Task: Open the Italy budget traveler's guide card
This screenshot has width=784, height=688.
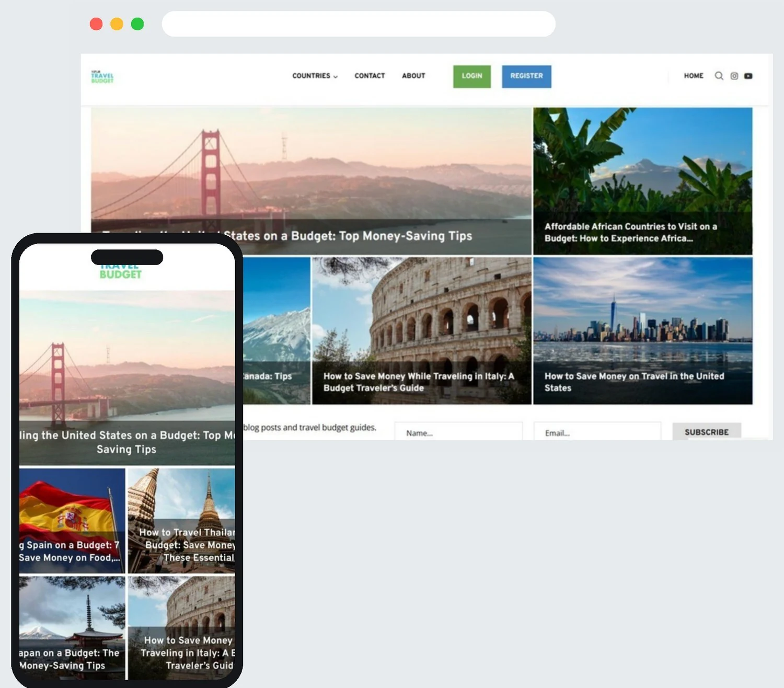Action: [422, 330]
